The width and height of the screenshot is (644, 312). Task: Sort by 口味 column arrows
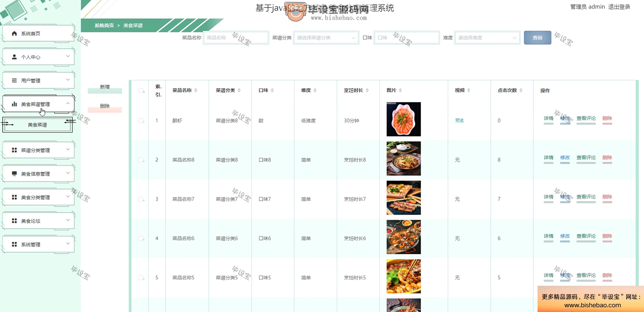[272, 90]
